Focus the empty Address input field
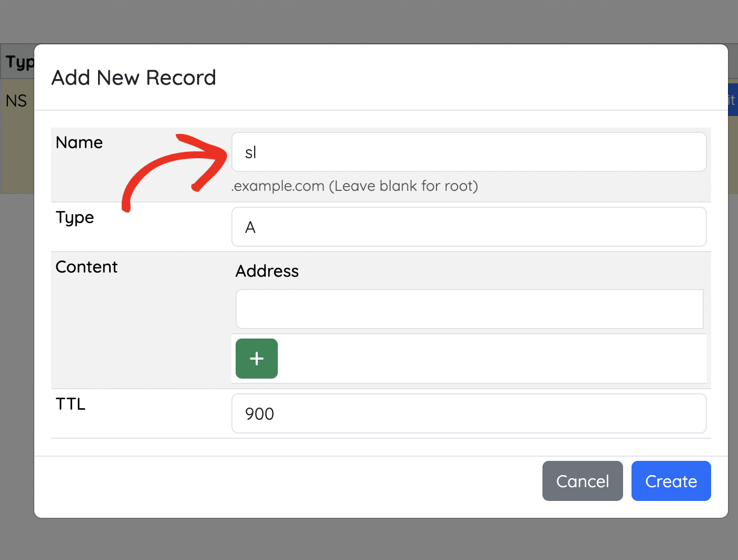This screenshot has width=738, height=560. click(469, 309)
